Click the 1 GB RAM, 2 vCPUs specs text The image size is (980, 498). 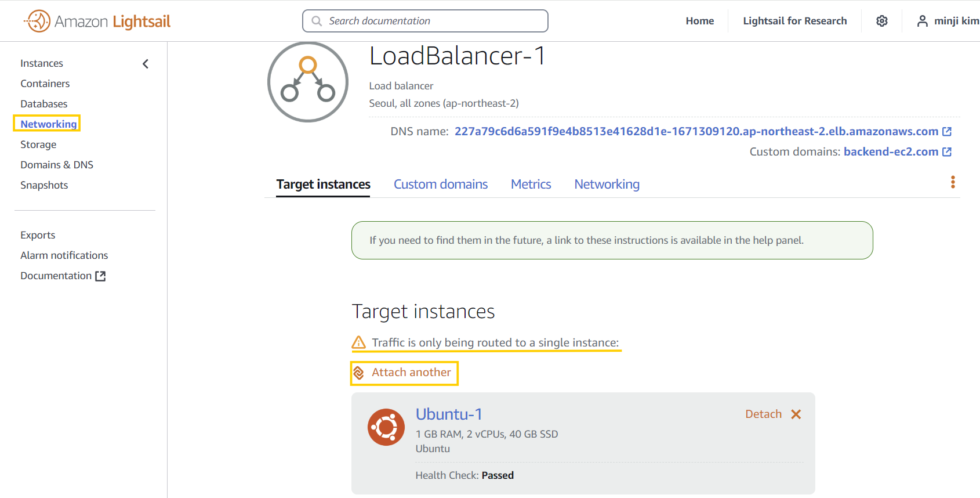487,434
